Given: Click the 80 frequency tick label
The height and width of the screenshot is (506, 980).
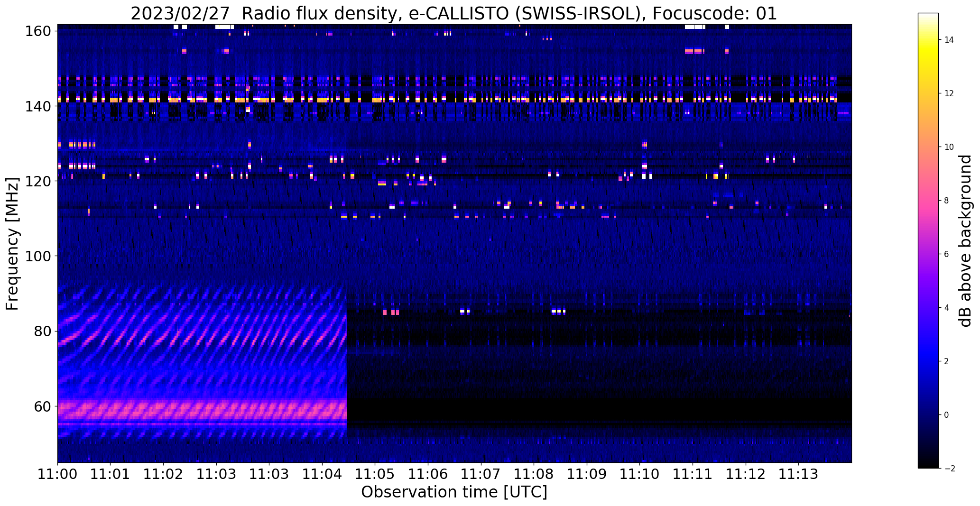Looking at the screenshot, I should point(42,331).
